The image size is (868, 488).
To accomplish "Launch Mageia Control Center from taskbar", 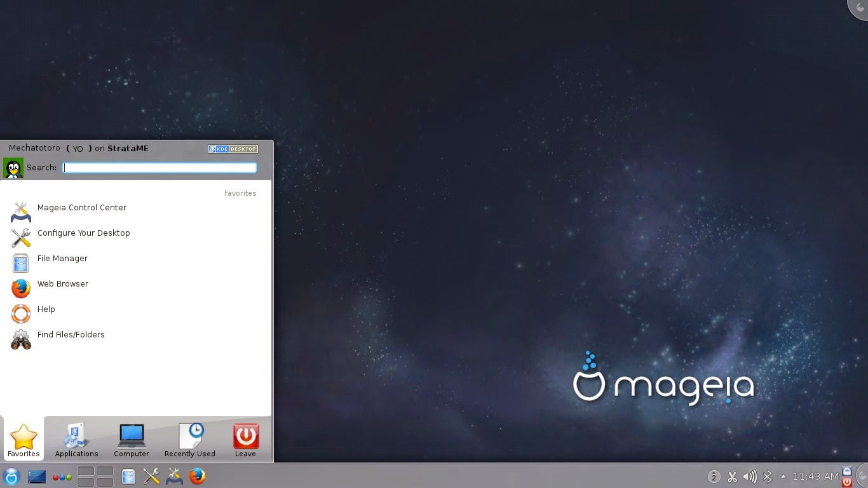I will click(174, 476).
